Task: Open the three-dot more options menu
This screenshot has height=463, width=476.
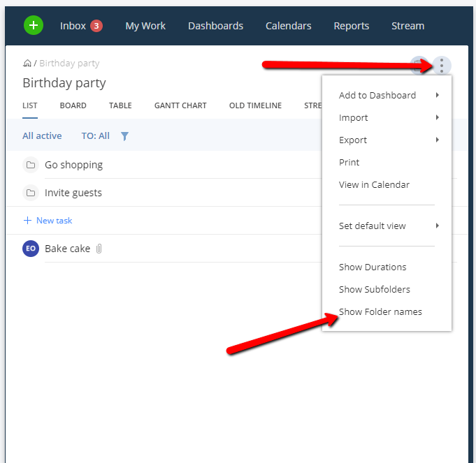Action: click(x=442, y=66)
